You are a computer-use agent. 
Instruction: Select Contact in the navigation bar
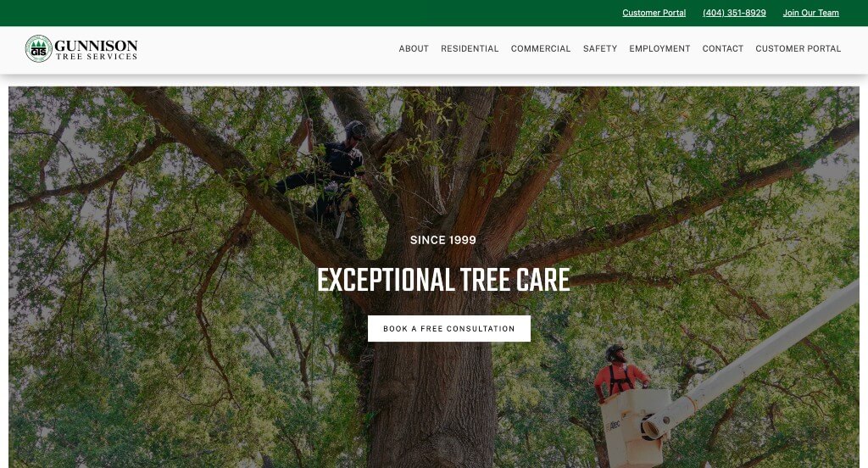pyautogui.click(x=722, y=48)
